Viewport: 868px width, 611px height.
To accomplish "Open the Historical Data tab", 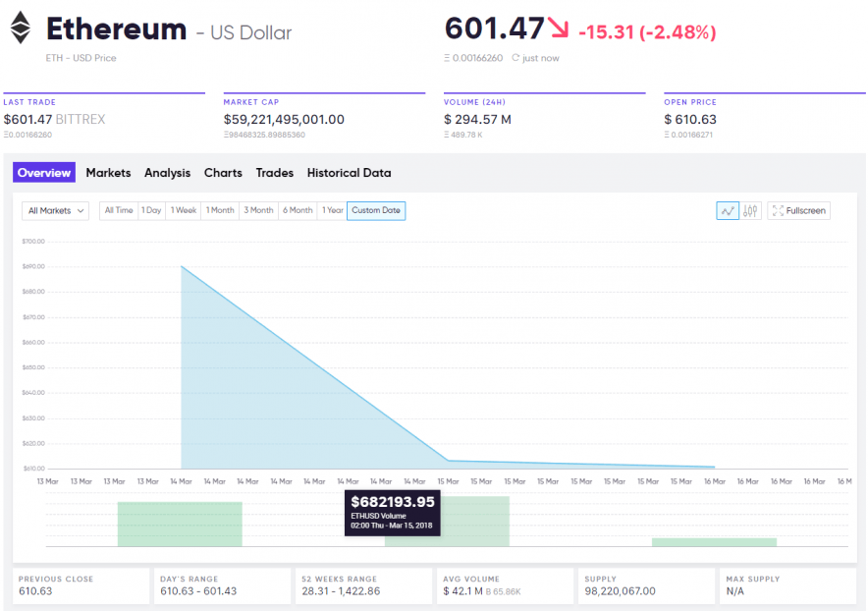I will [x=349, y=173].
